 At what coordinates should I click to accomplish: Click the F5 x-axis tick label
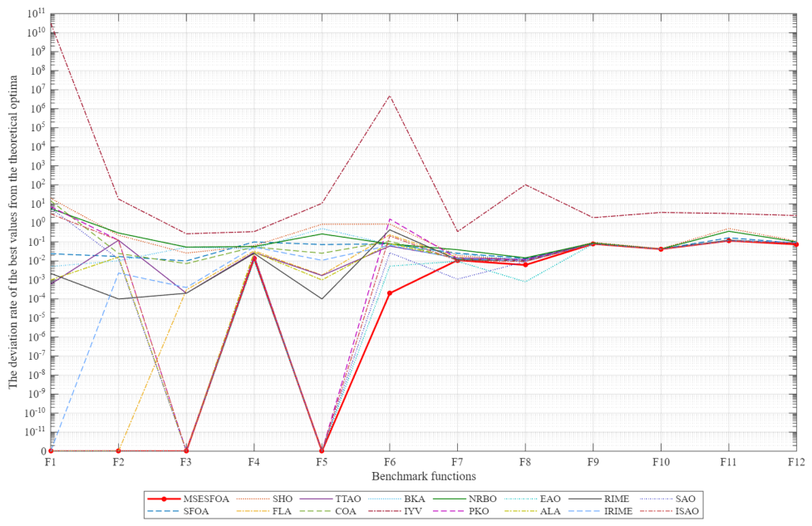322,462
